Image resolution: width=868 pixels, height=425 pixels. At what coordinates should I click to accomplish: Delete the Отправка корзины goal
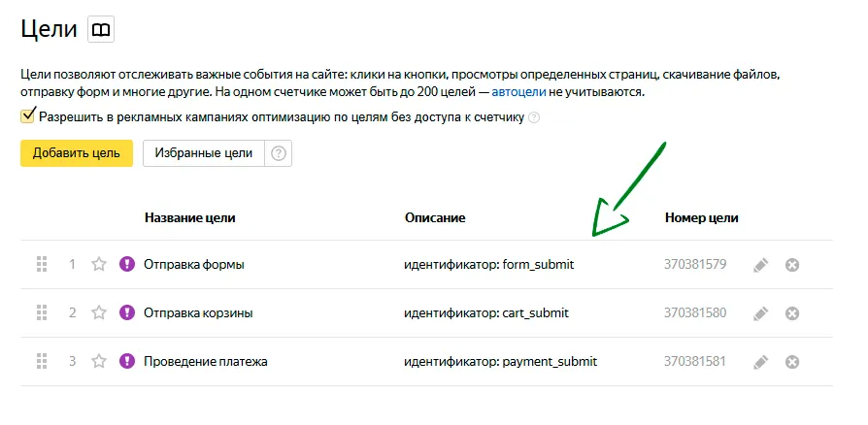pos(792,313)
